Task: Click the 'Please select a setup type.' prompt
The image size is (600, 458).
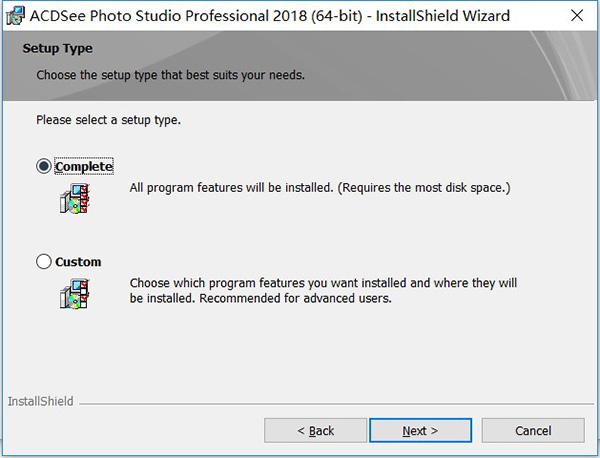Action: click(x=108, y=120)
